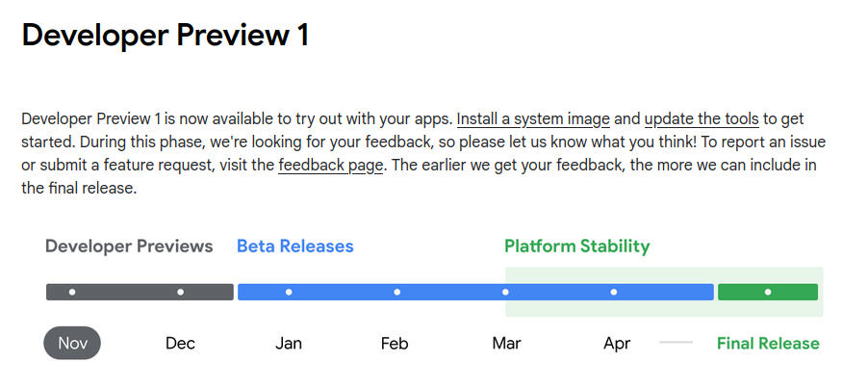Choose the Mar month label
Viewport: 868px width, 388px height.
click(506, 343)
